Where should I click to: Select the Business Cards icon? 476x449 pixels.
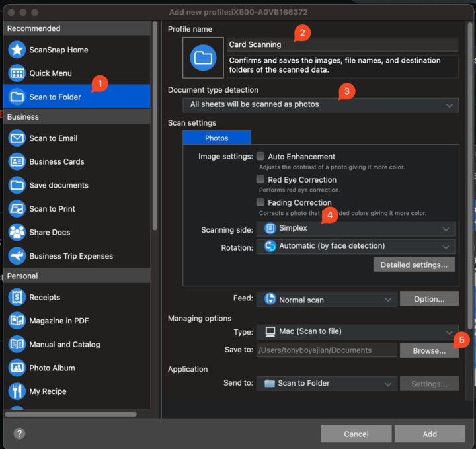pyautogui.click(x=17, y=161)
